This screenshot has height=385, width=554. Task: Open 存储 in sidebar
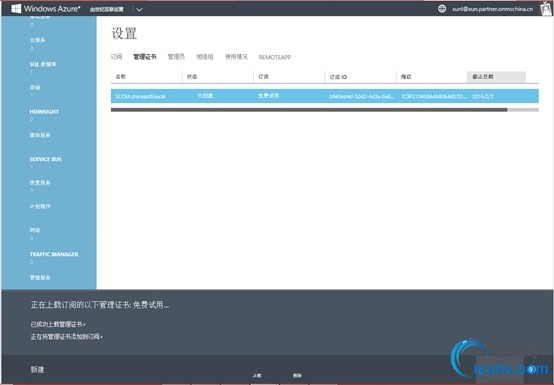tap(35, 87)
